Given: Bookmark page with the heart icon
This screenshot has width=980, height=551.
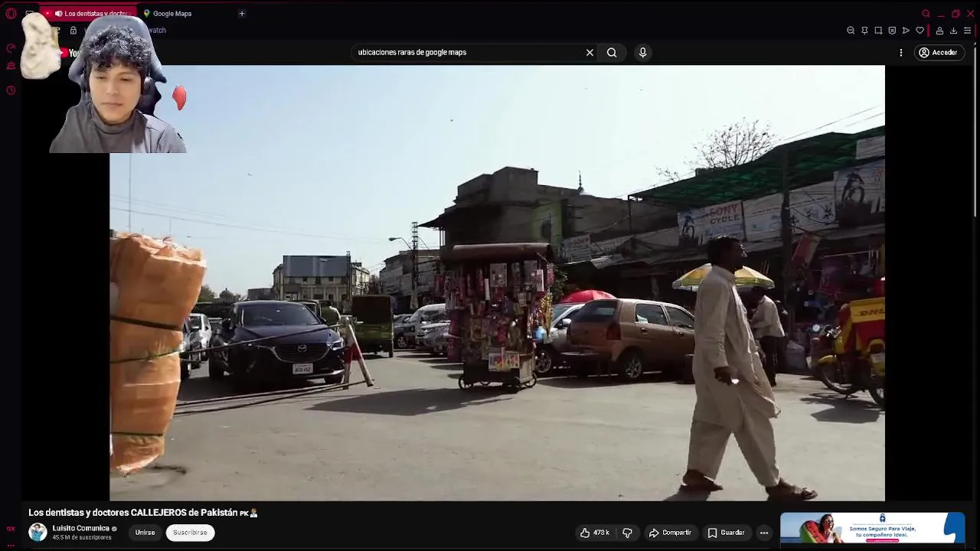Looking at the screenshot, I should tap(920, 31).
